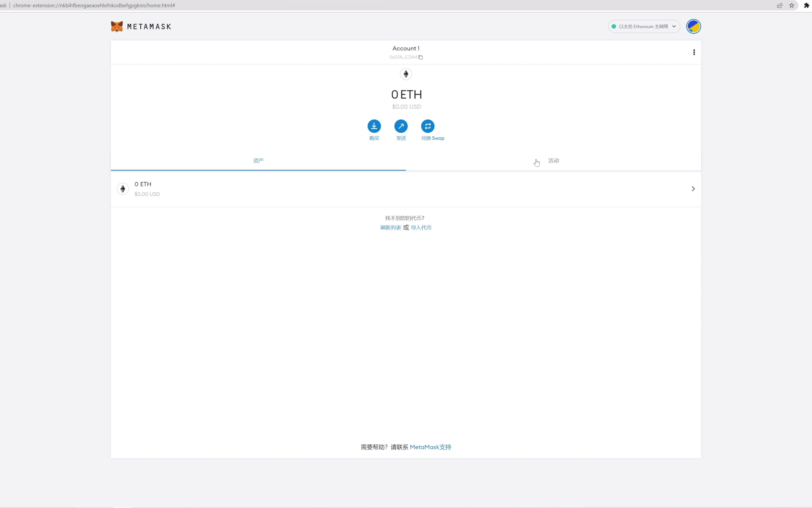Click the 发送 label under the send button

401,138
